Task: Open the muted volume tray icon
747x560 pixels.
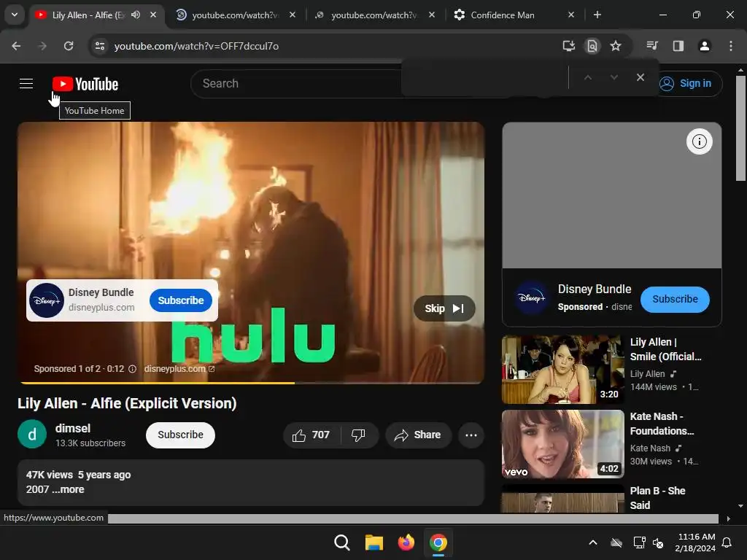Action: point(658,542)
